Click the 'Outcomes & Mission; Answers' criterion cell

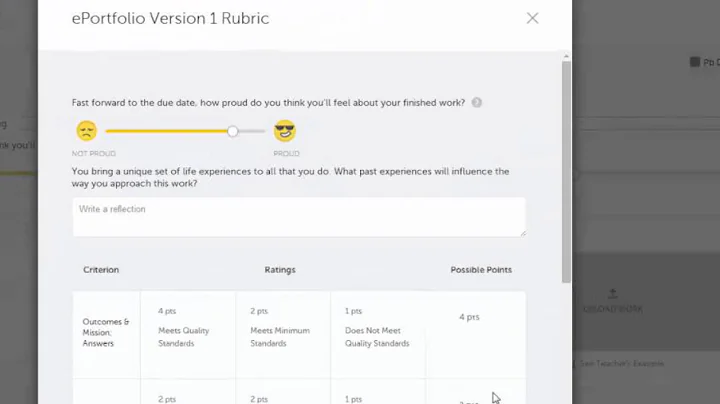pos(106,332)
